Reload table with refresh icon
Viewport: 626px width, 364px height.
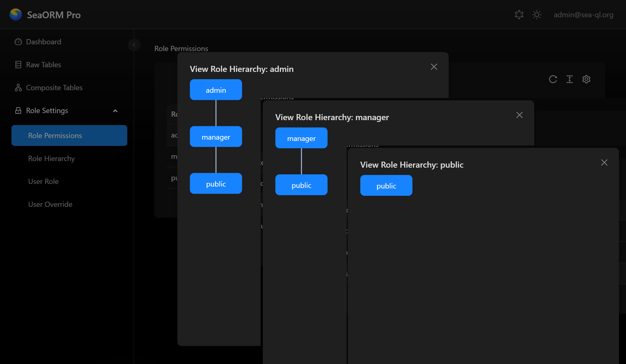[x=553, y=79]
